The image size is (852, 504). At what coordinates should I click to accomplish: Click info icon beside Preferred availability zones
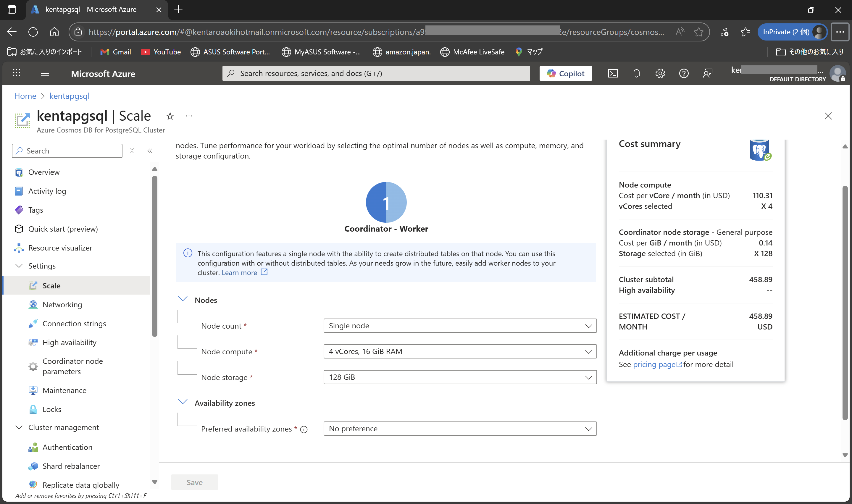tap(304, 429)
